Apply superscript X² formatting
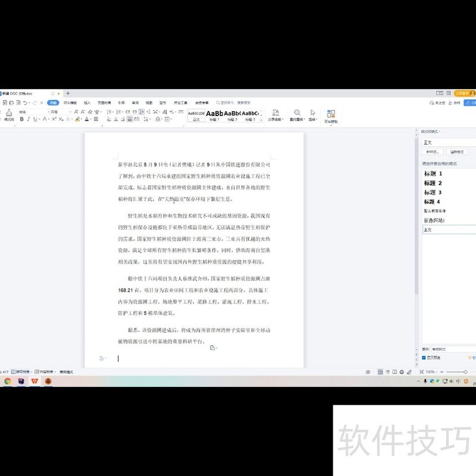 pyautogui.click(x=54, y=119)
